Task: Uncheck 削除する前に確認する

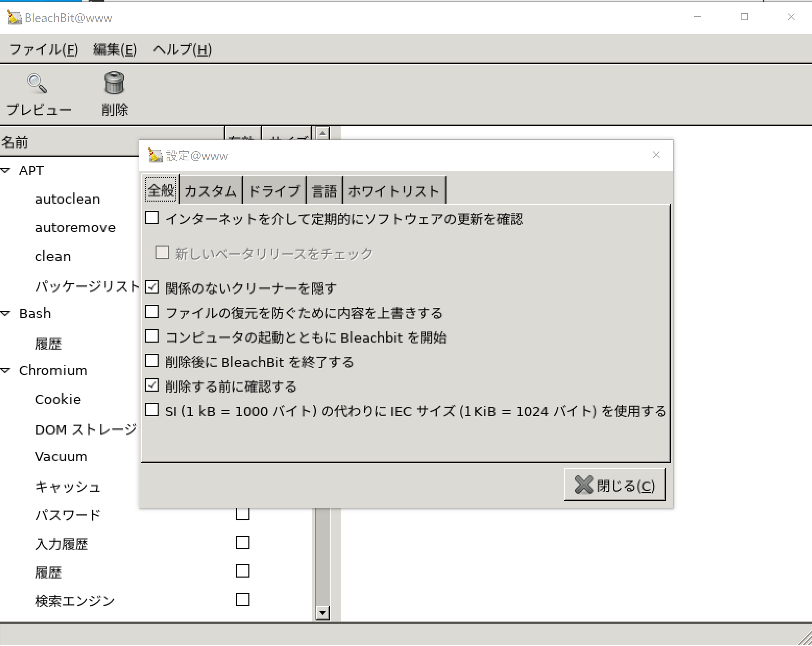Action: [x=152, y=385]
